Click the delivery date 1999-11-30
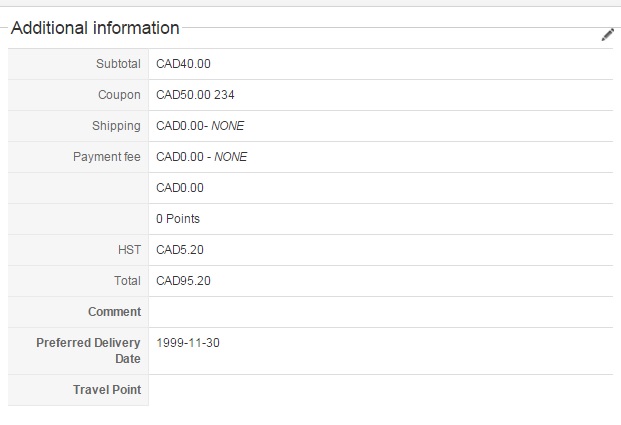621x425 pixels. click(188, 343)
